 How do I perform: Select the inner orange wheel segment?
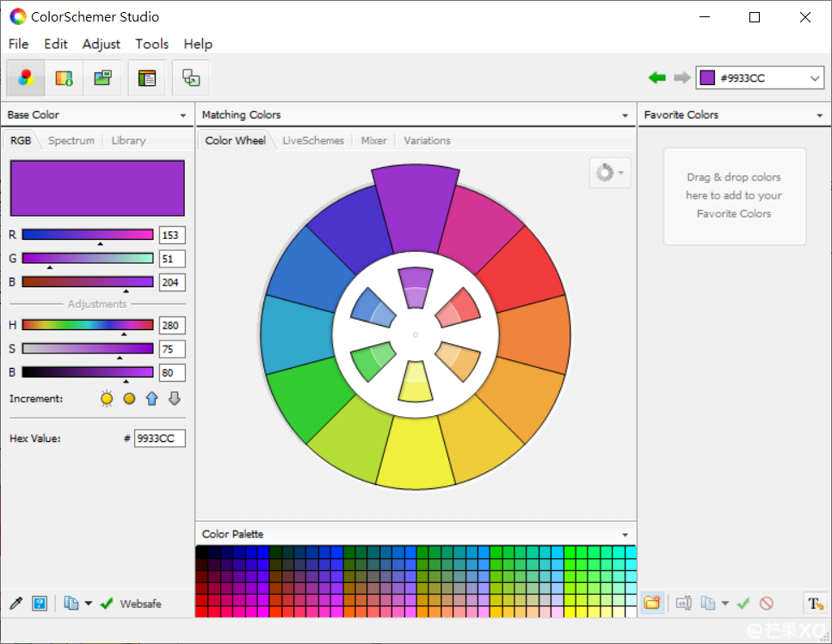point(458,361)
